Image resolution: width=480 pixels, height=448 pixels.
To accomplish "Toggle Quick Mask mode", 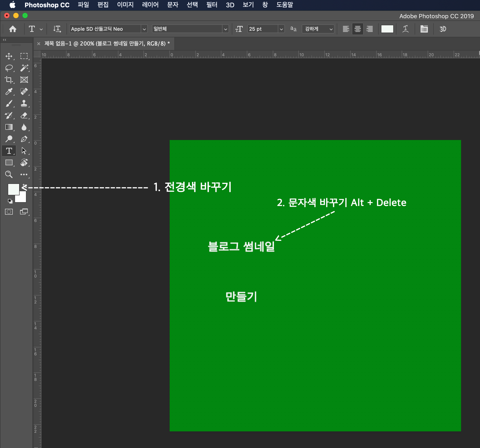I will click(x=9, y=212).
